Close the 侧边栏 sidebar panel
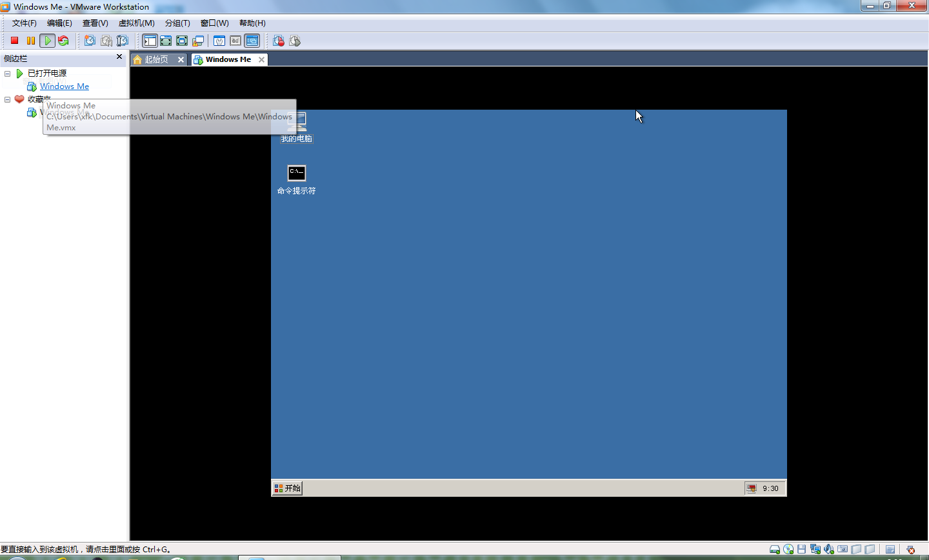The image size is (929, 560). tap(119, 57)
